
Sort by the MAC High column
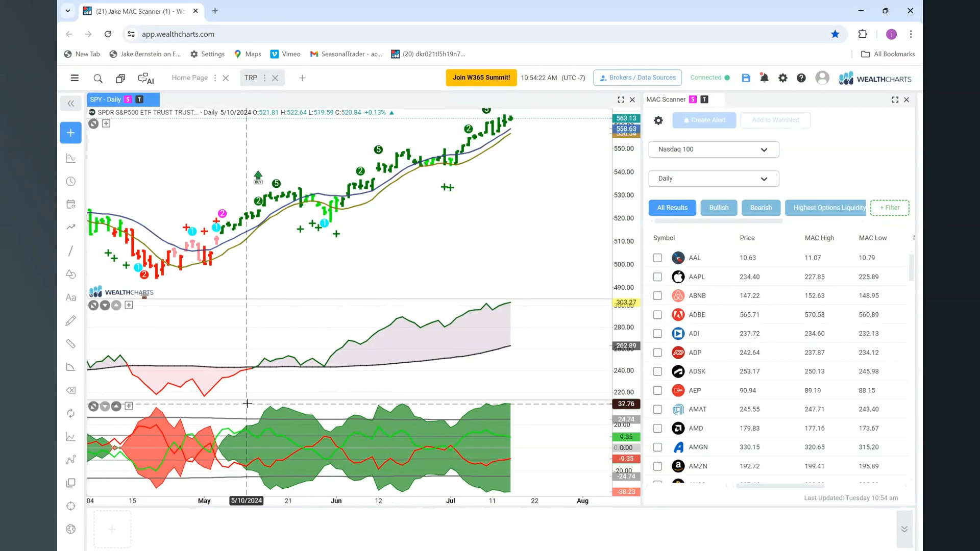[x=819, y=238]
